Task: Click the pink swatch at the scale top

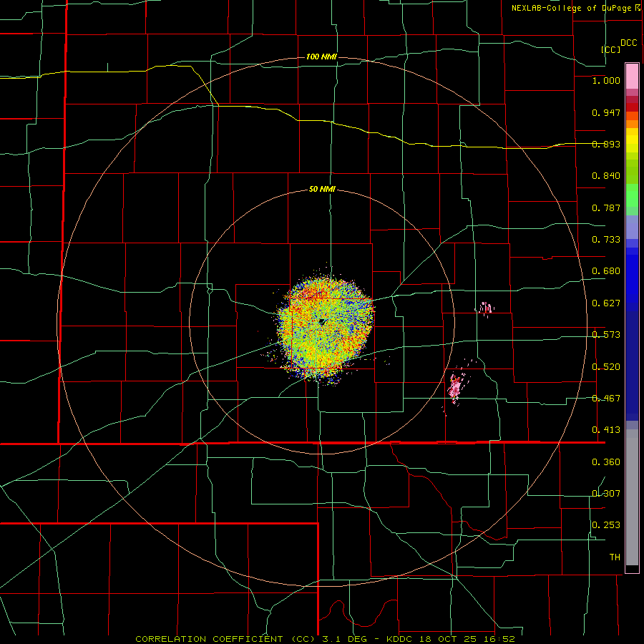Action: (x=632, y=76)
